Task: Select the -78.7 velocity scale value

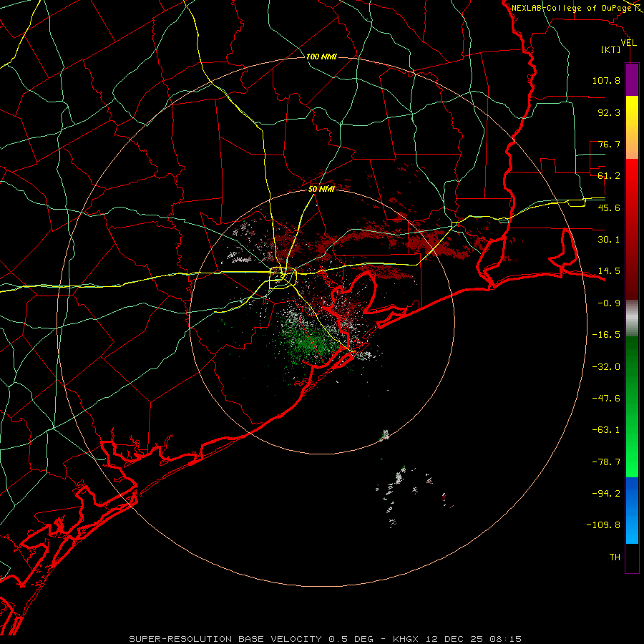Action: (606, 462)
